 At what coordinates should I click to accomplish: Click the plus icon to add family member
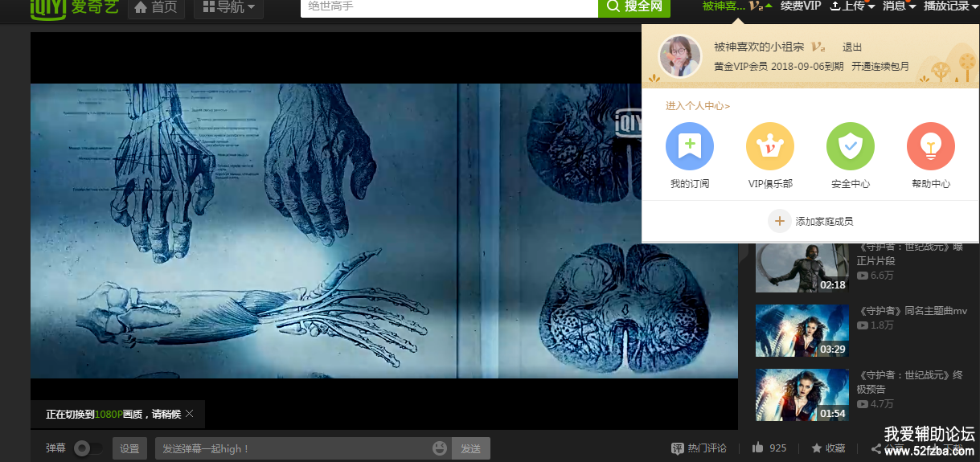(780, 221)
